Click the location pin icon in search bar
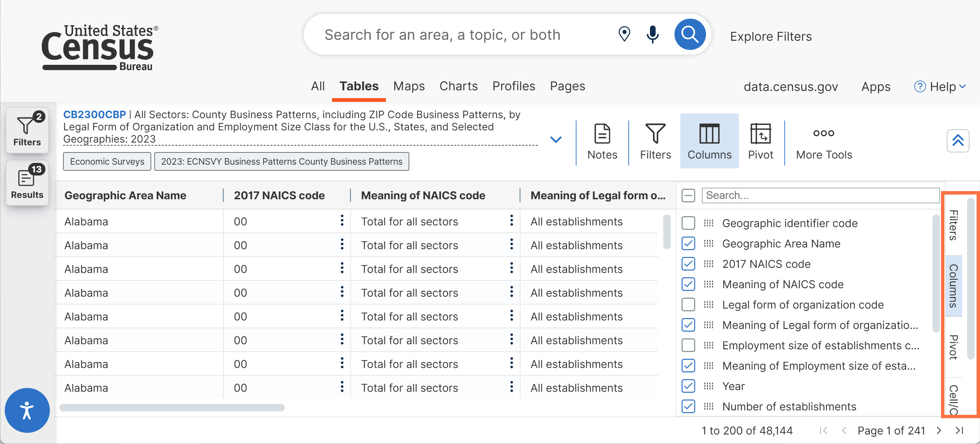This screenshot has height=444, width=980. click(x=624, y=34)
